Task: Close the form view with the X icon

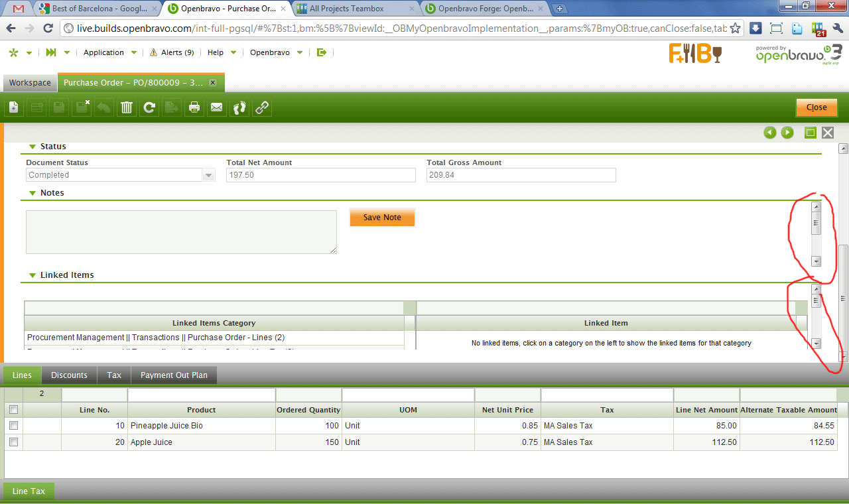Action: click(828, 133)
